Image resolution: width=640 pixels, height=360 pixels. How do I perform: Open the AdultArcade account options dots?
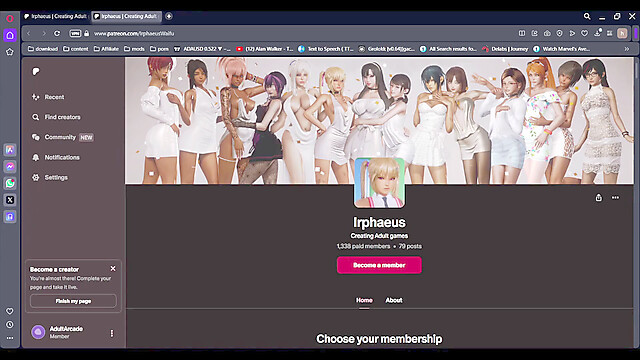click(112, 333)
